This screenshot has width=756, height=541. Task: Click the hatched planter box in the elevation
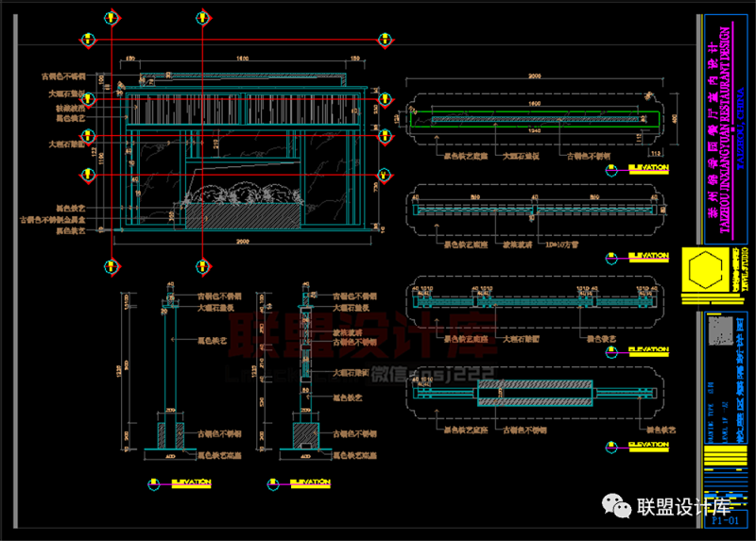coord(243,216)
